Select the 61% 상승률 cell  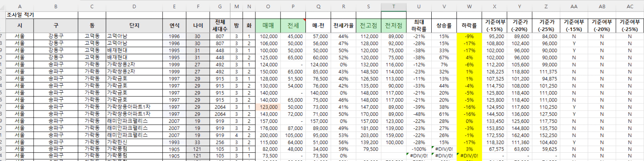pos(444,113)
